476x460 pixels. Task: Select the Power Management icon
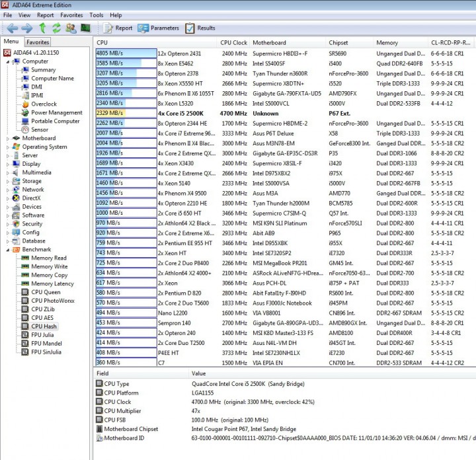[x=26, y=112]
